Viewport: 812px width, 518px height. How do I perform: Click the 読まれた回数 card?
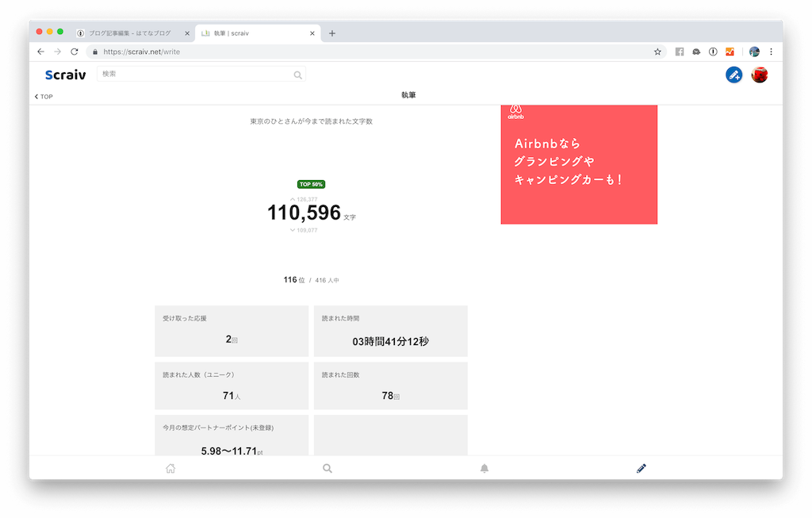click(x=390, y=386)
